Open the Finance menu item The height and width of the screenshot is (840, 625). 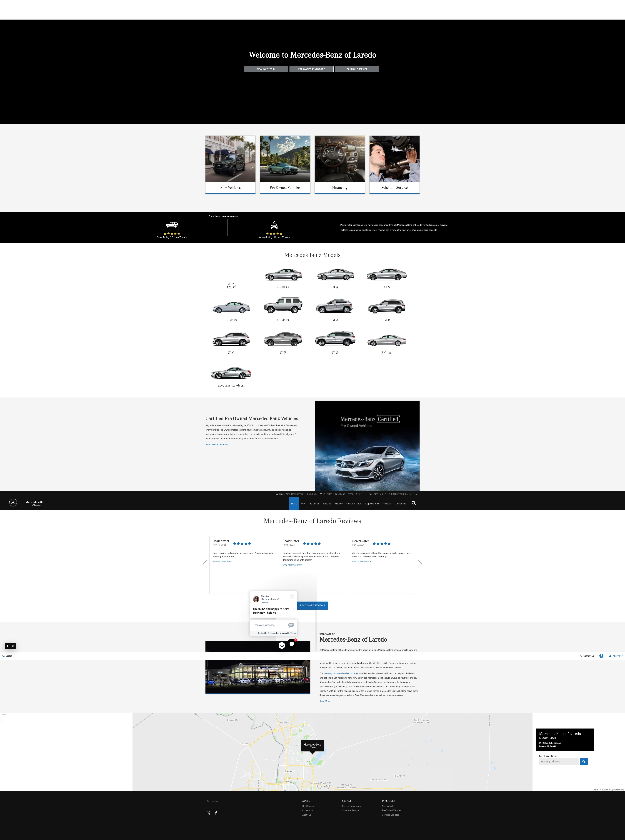coord(339,503)
